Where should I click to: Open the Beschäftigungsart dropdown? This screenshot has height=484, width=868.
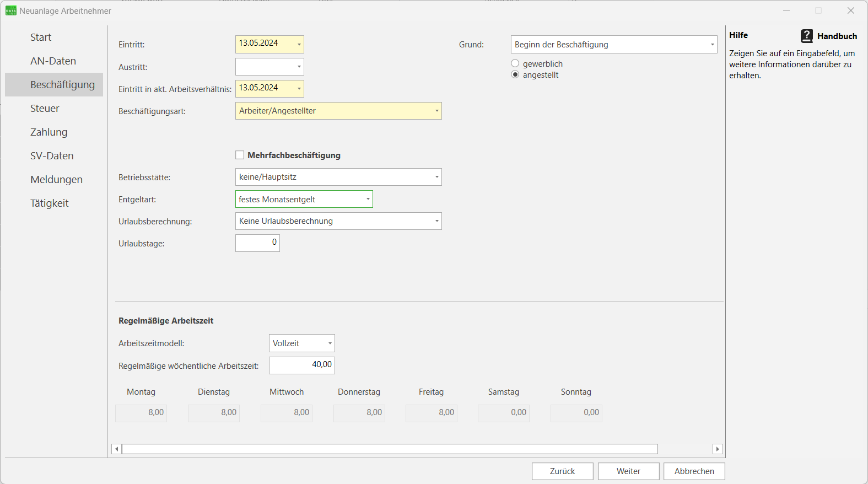[x=436, y=111]
